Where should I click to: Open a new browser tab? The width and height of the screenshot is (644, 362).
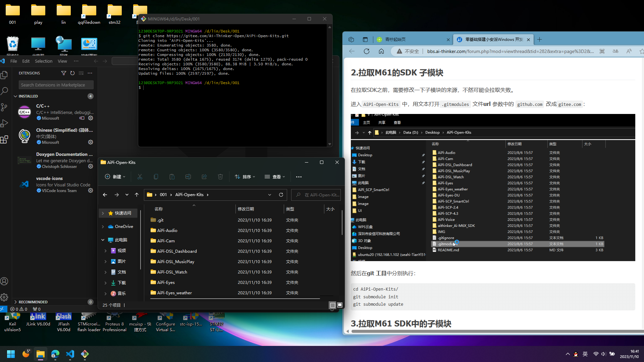pyautogui.click(x=539, y=40)
